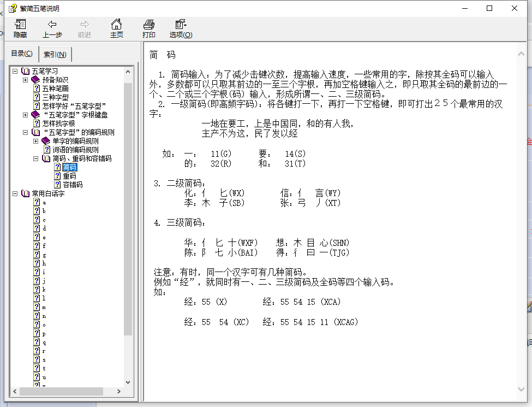Viewport: 532px width, 407px height.
Task: Click the topic icon for letter i
Action: 37,272
